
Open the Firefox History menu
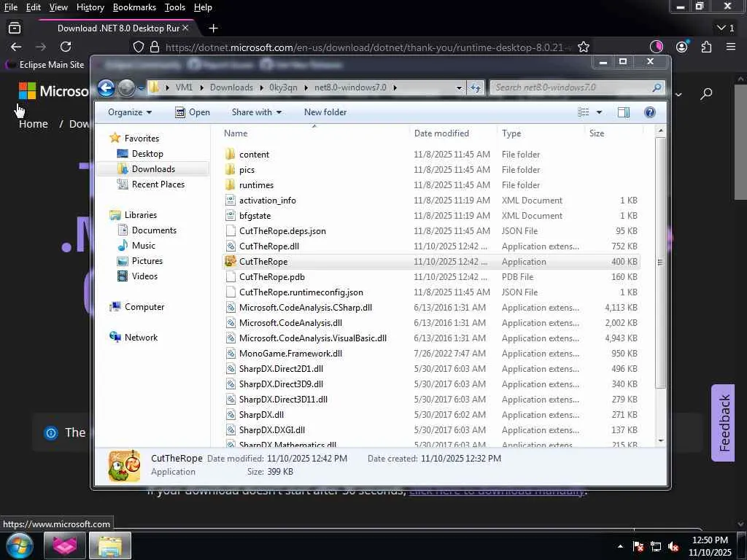tap(90, 7)
